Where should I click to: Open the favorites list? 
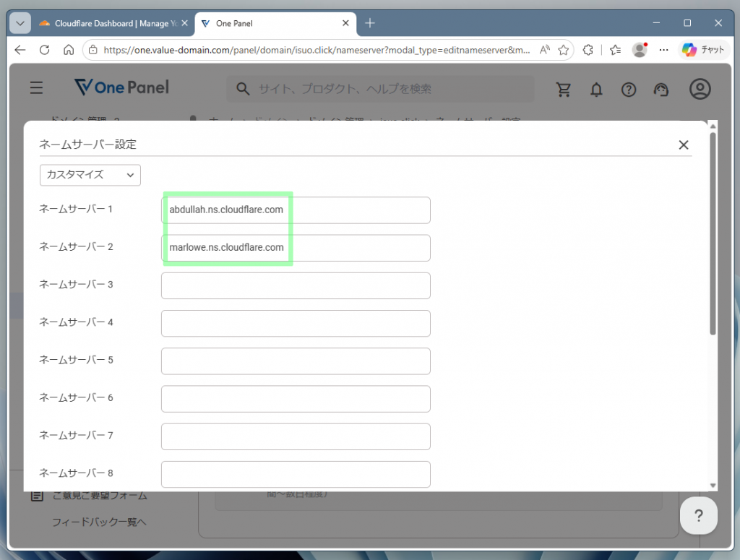coord(615,50)
